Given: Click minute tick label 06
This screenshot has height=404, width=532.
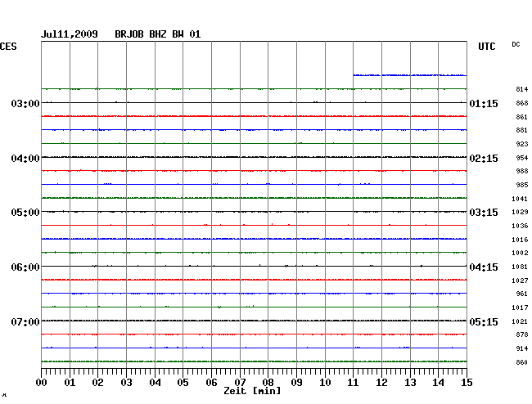Looking at the screenshot, I should pos(211,383).
